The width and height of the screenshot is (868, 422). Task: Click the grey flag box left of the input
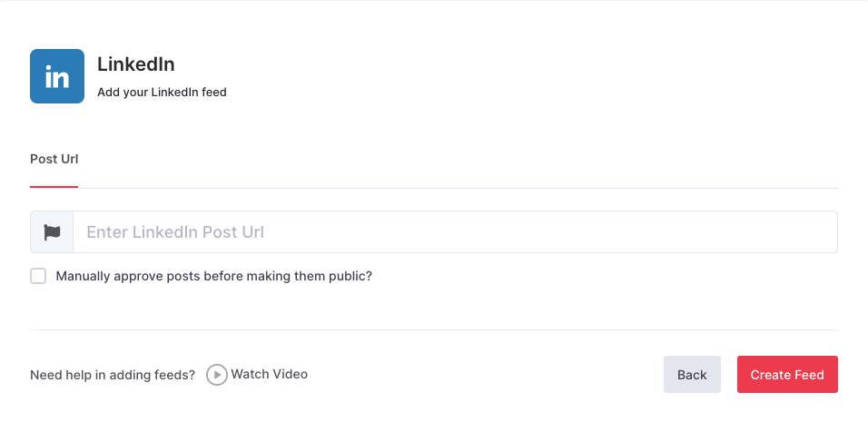52,232
